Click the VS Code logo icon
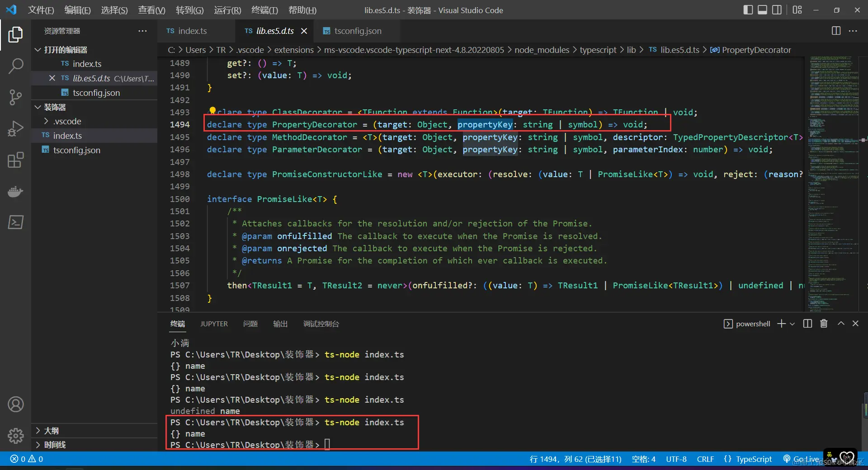 11,9
